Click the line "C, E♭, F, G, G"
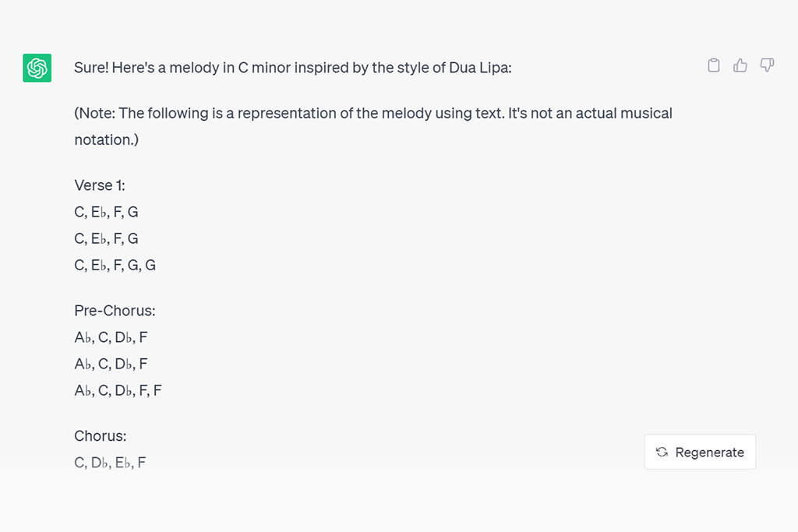798x532 pixels. coord(115,265)
